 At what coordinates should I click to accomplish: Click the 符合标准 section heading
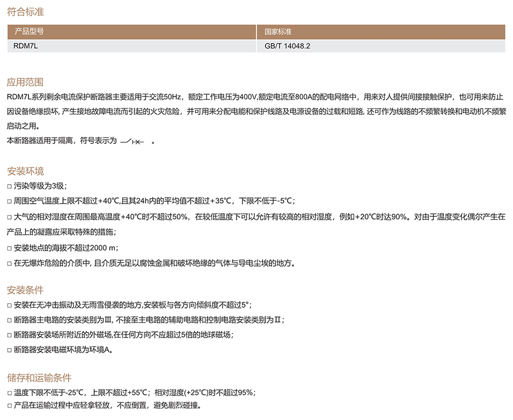click(25, 11)
